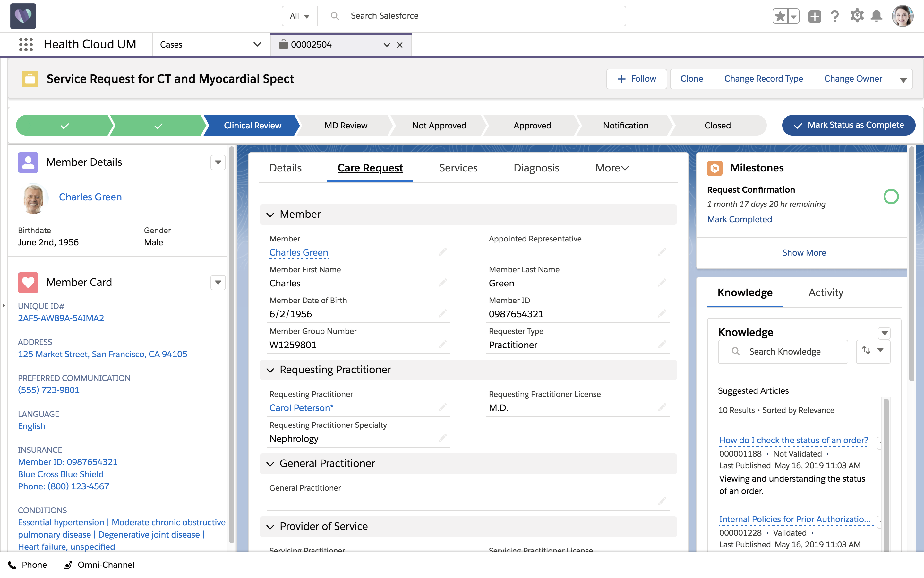Open the Setup gear icon
The width and height of the screenshot is (924, 578).
[x=857, y=16]
